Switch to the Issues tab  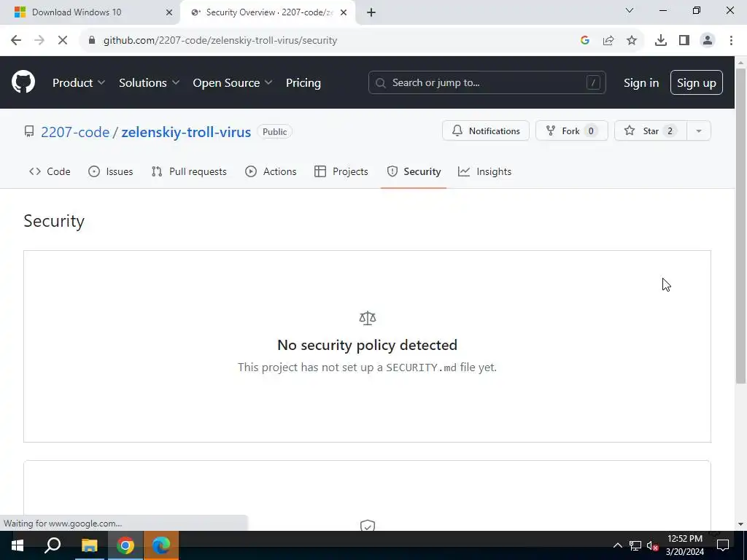tap(111, 171)
